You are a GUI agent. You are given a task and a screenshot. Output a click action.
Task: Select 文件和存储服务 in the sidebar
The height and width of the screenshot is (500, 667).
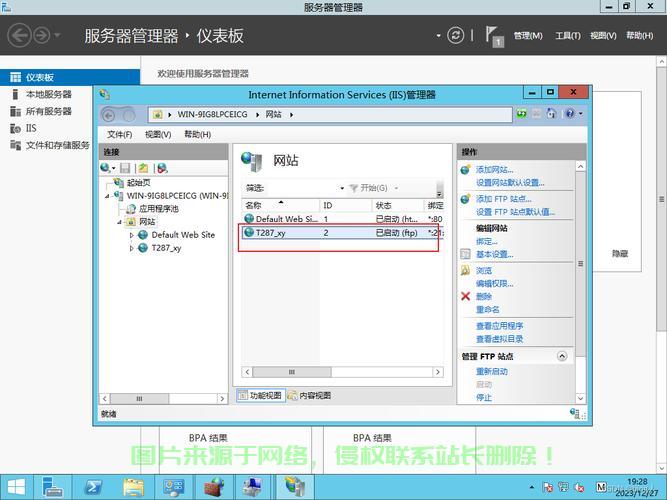click(57, 145)
